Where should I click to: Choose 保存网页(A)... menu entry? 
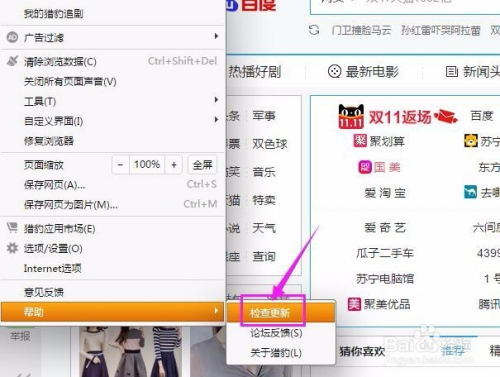point(113,185)
